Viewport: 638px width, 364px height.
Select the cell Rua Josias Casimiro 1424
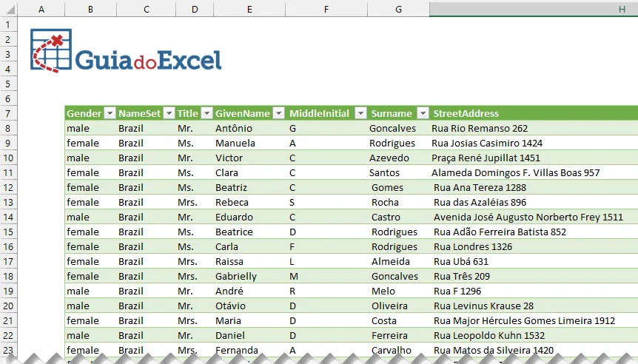pyautogui.click(x=534, y=144)
